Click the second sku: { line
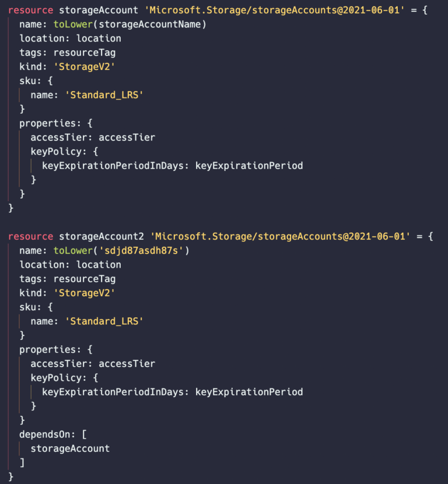This screenshot has width=448, height=484. [x=36, y=307]
